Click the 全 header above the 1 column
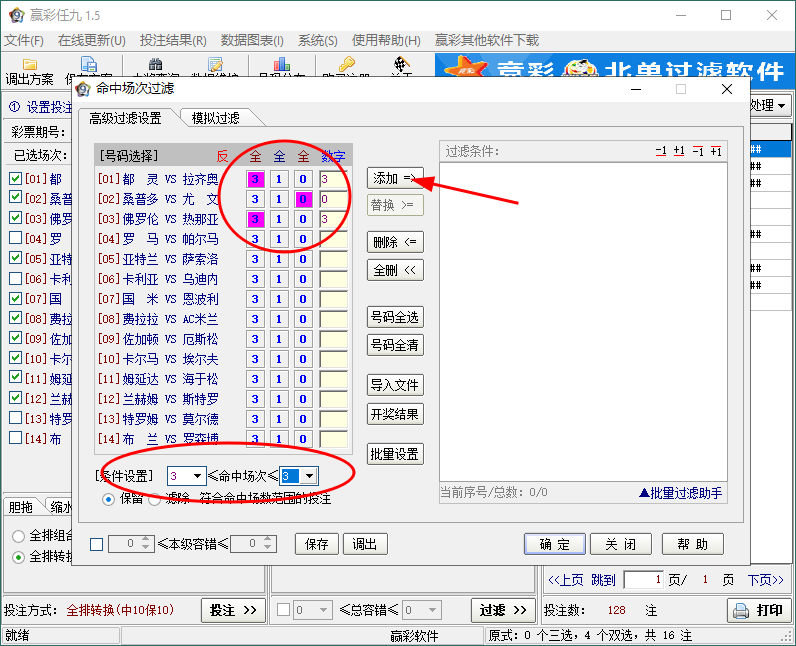Viewport: 796px width, 646px height. [279, 156]
